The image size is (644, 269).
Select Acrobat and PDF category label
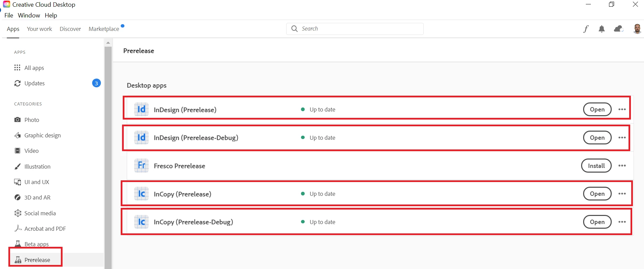[45, 229]
